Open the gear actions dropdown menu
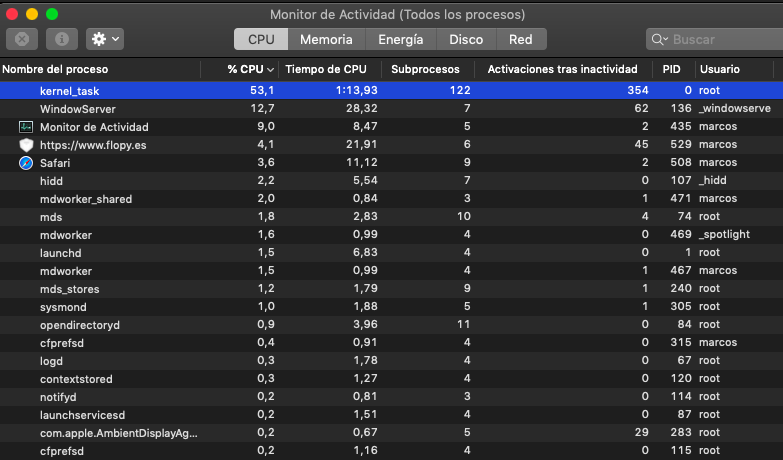The height and width of the screenshot is (460, 783). pyautogui.click(x=105, y=39)
